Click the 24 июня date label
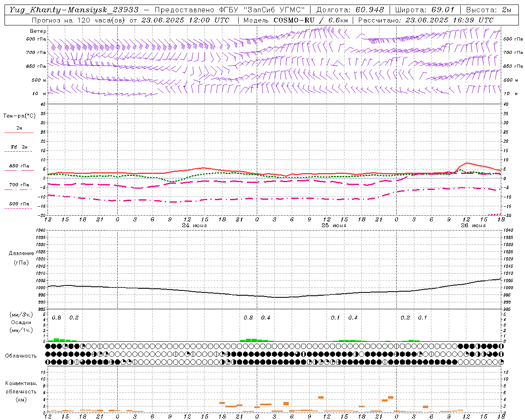The image size is (525, 420). tap(194, 225)
